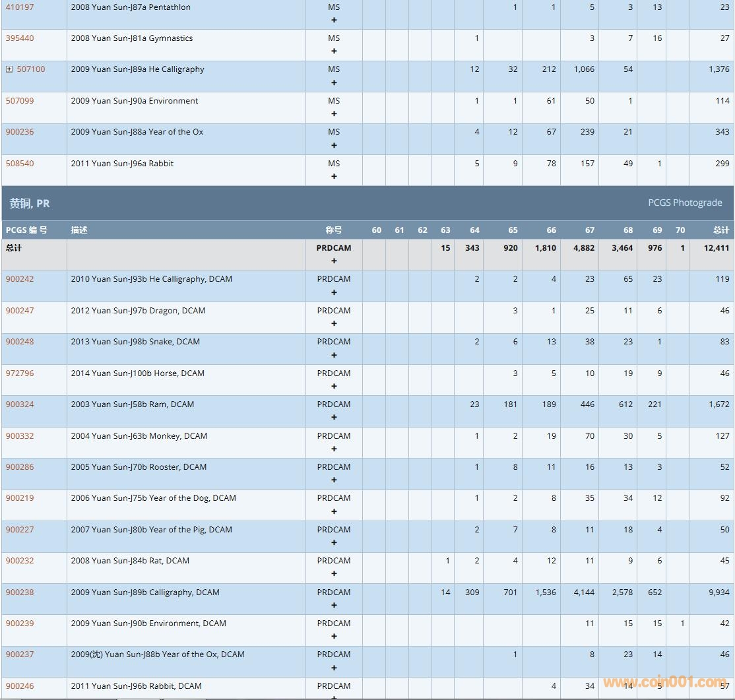Screen dimensions: 735x700
Task: Open PCGS number 900238 link
Action: (20, 592)
